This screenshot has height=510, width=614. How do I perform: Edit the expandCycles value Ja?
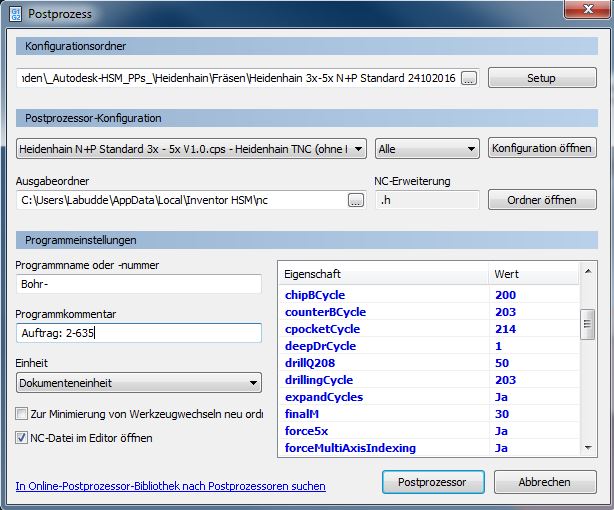tap(501, 397)
